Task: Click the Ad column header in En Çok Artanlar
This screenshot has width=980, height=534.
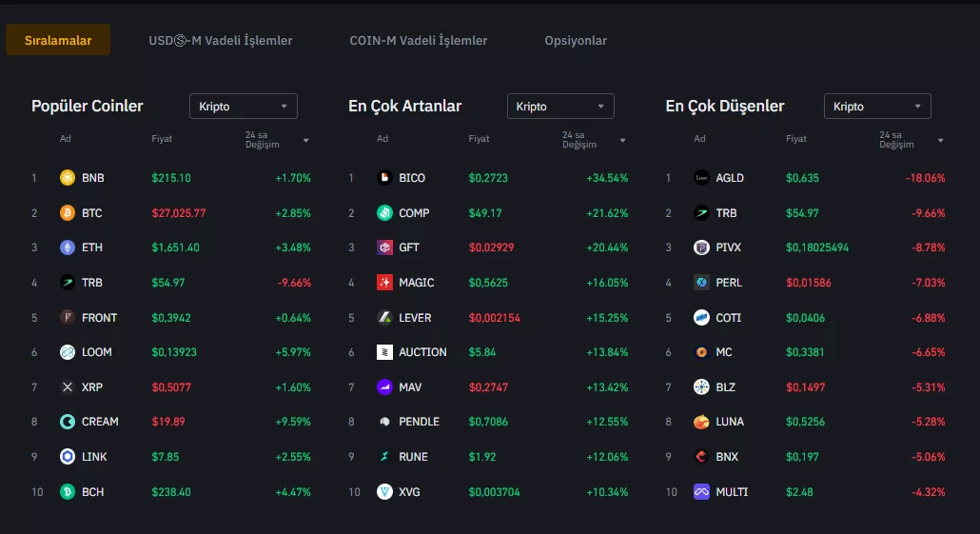Action: pyautogui.click(x=382, y=139)
